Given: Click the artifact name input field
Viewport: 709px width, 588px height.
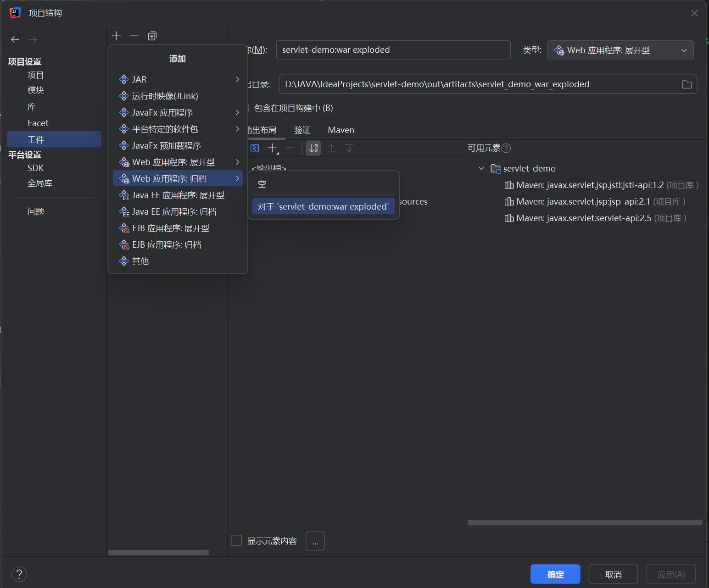Looking at the screenshot, I should 393,50.
